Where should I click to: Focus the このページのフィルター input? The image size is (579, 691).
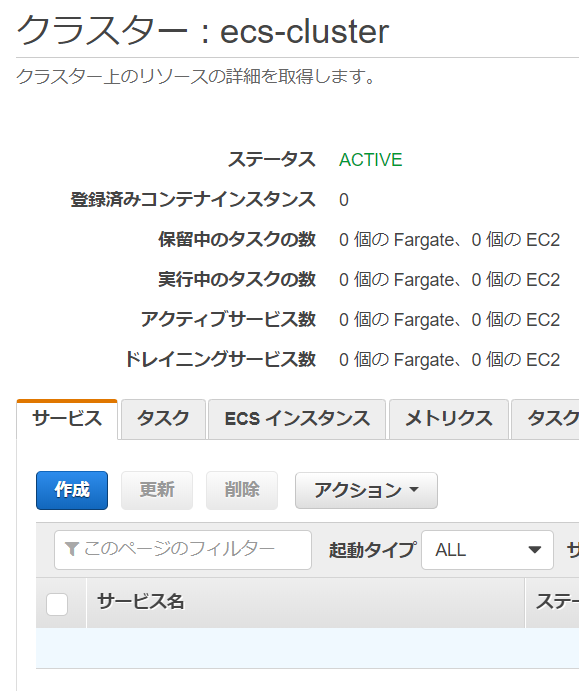[x=183, y=550]
